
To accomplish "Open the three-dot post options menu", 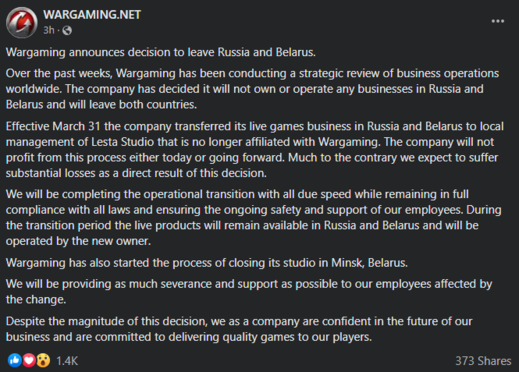I will click(498, 21).
